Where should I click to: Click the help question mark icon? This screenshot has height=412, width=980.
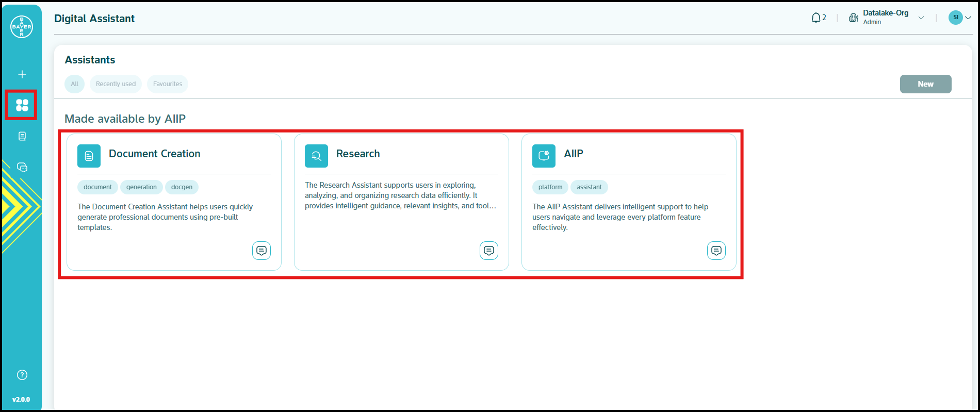point(22,375)
